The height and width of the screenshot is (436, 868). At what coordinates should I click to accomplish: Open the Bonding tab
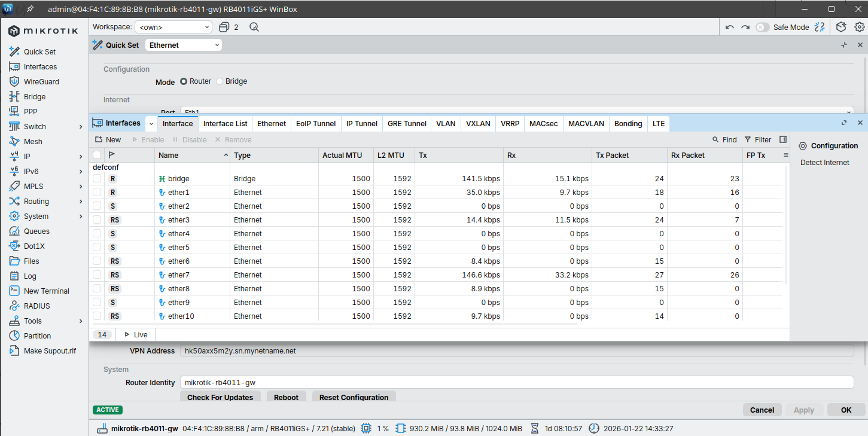(628, 123)
